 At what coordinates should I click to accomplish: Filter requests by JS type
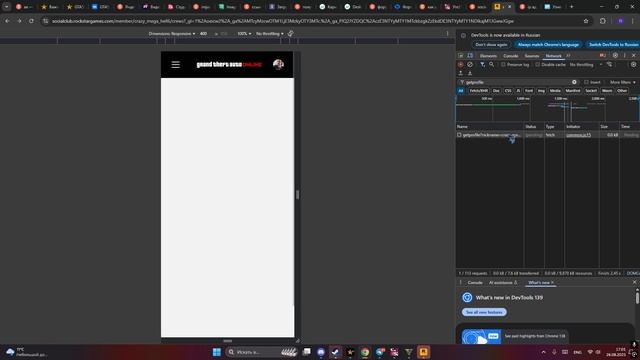[518, 91]
